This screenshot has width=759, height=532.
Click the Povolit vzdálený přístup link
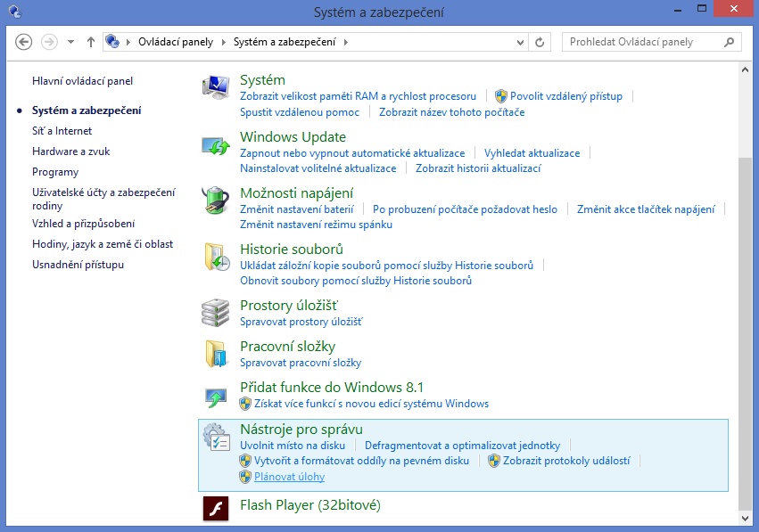tap(565, 96)
